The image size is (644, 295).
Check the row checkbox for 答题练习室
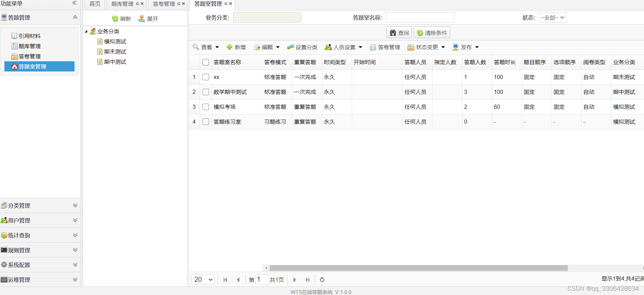click(206, 122)
